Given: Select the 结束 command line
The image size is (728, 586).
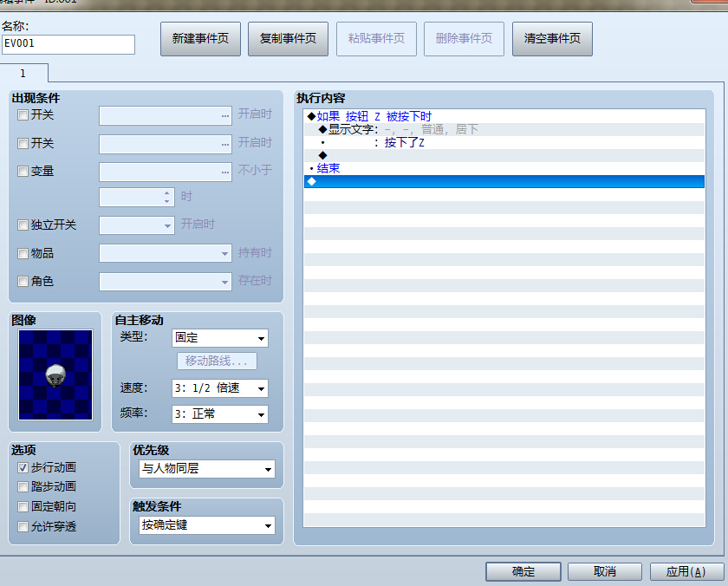Looking at the screenshot, I should pos(504,168).
